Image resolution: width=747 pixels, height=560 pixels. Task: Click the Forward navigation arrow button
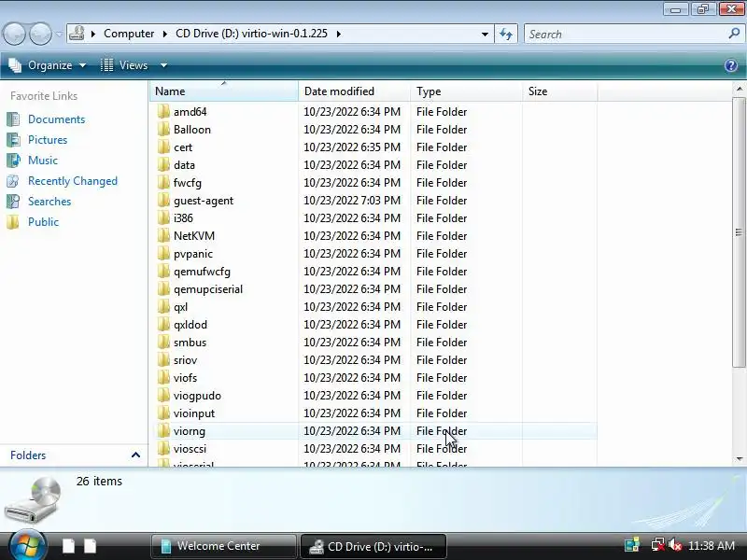[x=41, y=34]
